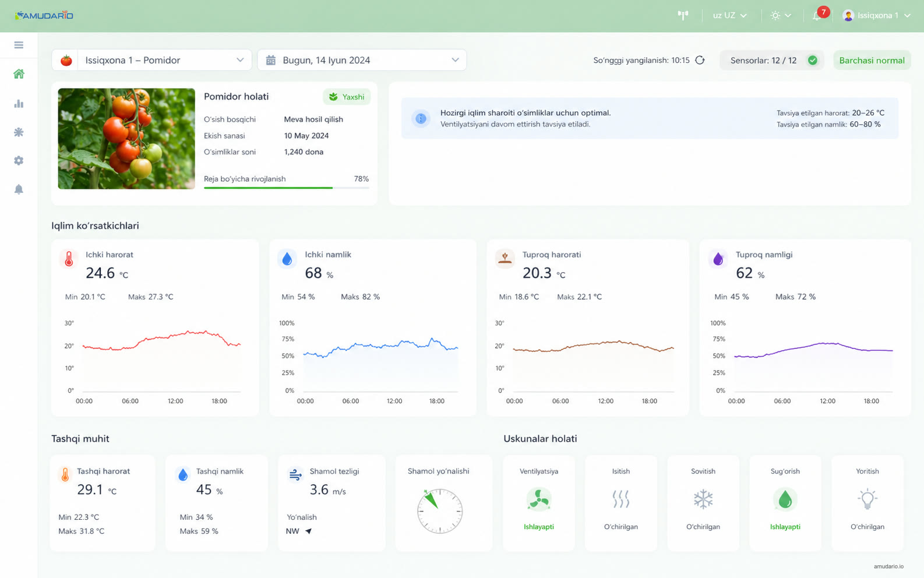Click the 3.6 m/s wind speed value
The height and width of the screenshot is (578, 924).
(x=327, y=490)
